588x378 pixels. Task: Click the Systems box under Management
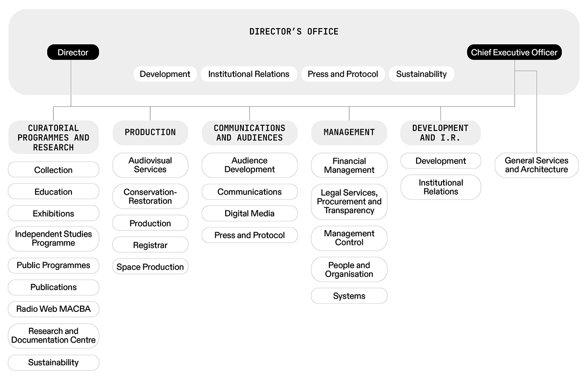click(349, 296)
